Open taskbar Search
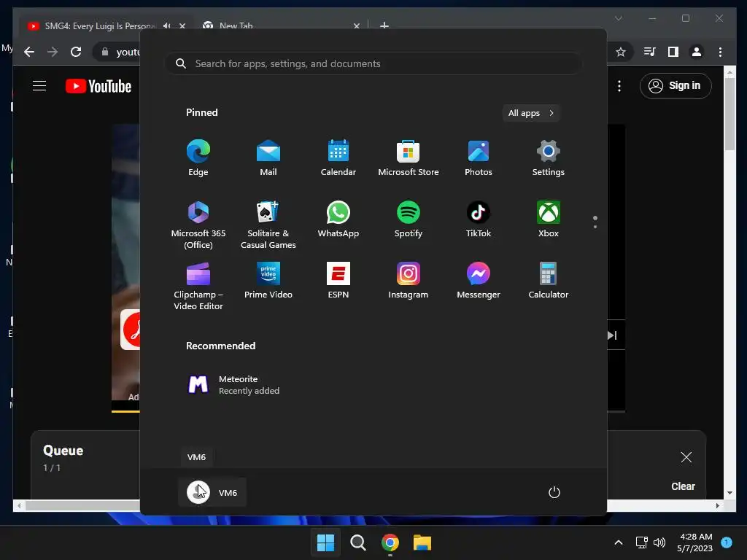Screen dimensions: 747x560 click(x=357, y=542)
